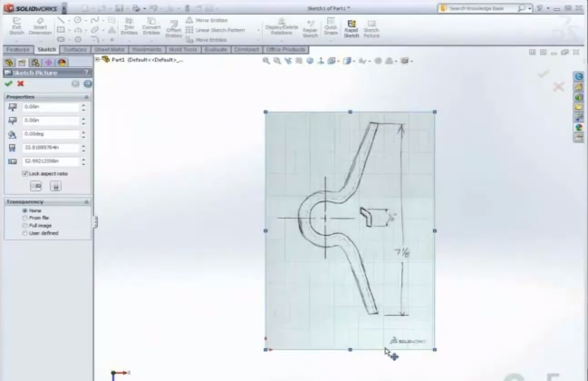Click Move Entities

coord(207,39)
